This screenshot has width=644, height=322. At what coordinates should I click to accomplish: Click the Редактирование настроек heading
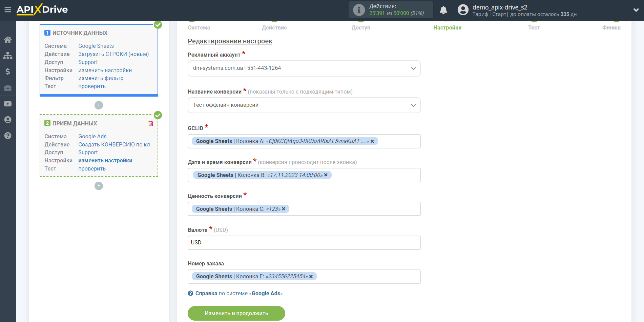[x=230, y=41]
